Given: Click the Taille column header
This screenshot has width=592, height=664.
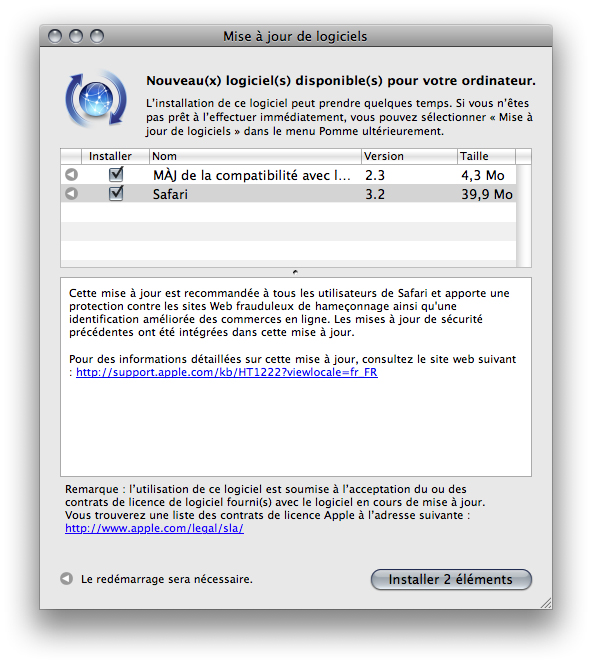Looking at the screenshot, I should [x=487, y=156].
